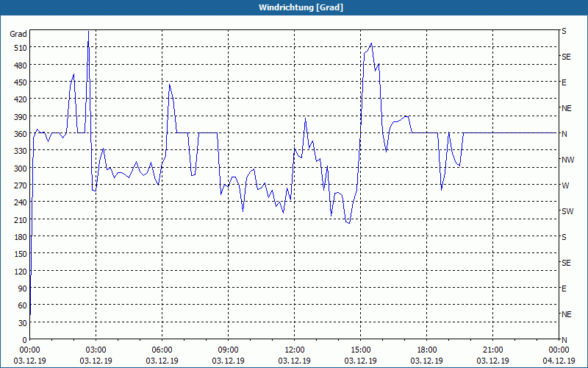Select the 03.12.19 date under 06:00
588x368 pixels.
(x=162, y=361)
